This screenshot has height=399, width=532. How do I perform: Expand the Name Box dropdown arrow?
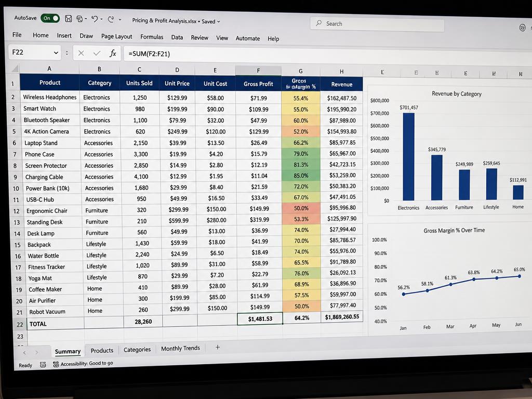(x=56, y=52)
